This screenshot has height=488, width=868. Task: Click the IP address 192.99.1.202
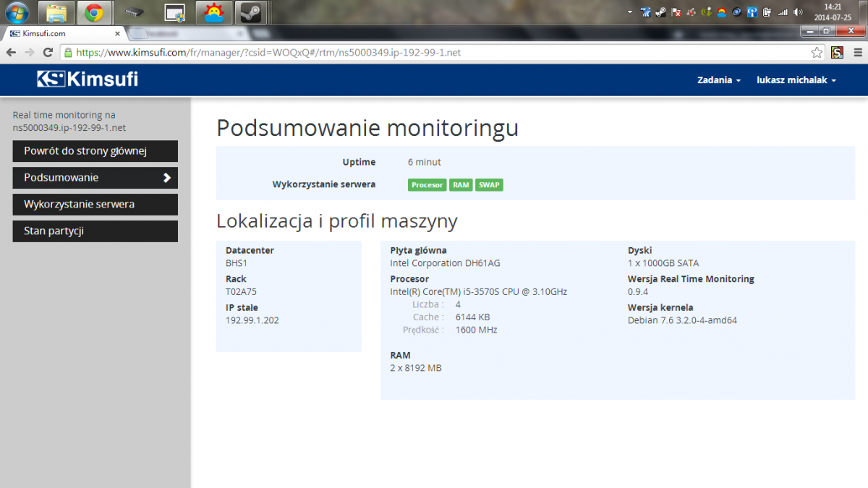tap(252, 320)
